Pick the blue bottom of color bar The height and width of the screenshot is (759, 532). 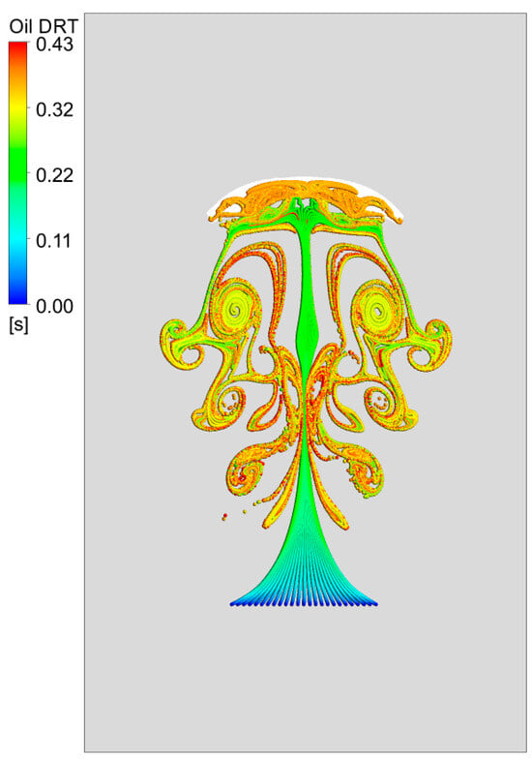click(x=17, y=296)
